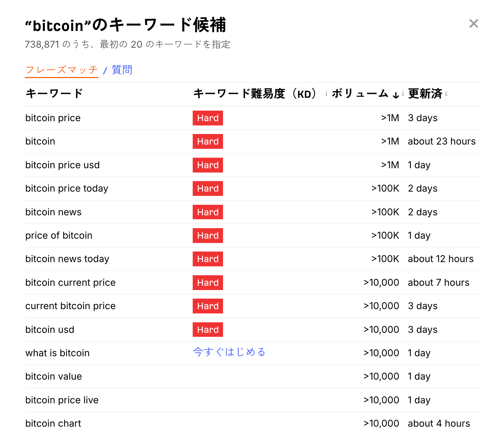Select the 'bitcoin current price' keyword

click(70, 282)
